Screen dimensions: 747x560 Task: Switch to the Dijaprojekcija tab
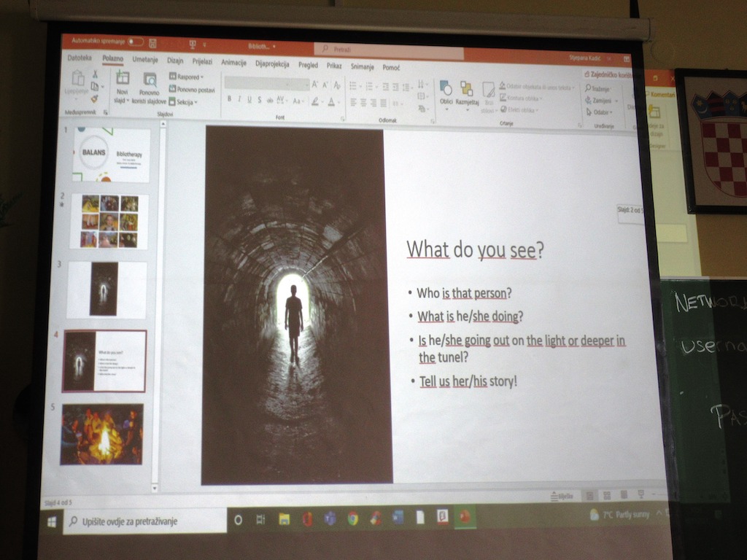(272, 64)
